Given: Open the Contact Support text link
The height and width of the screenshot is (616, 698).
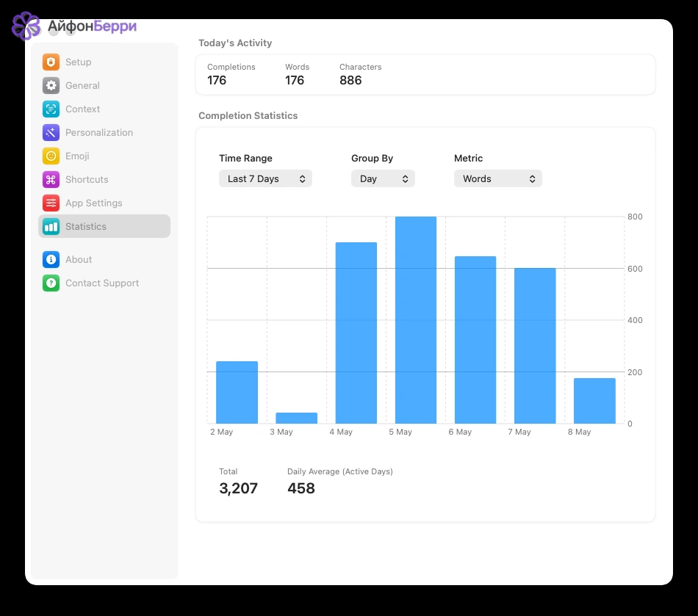Looking at the screenshot, I should tap(102, 283).
